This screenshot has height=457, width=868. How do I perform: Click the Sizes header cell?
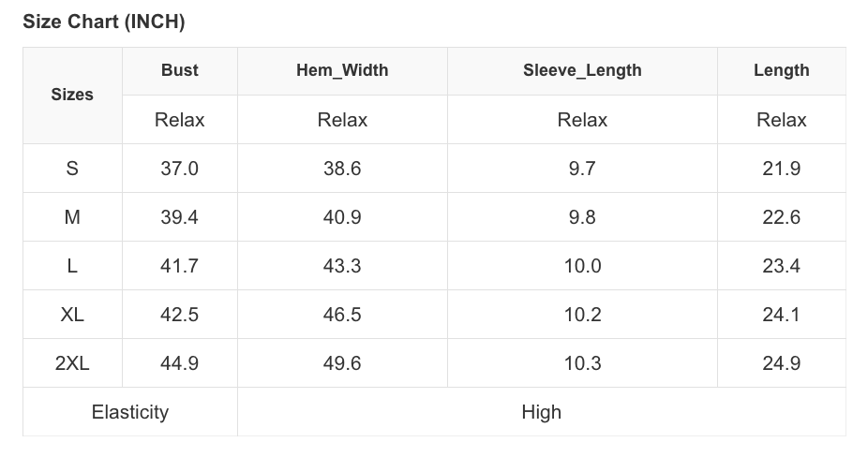(x=72, y=95)
